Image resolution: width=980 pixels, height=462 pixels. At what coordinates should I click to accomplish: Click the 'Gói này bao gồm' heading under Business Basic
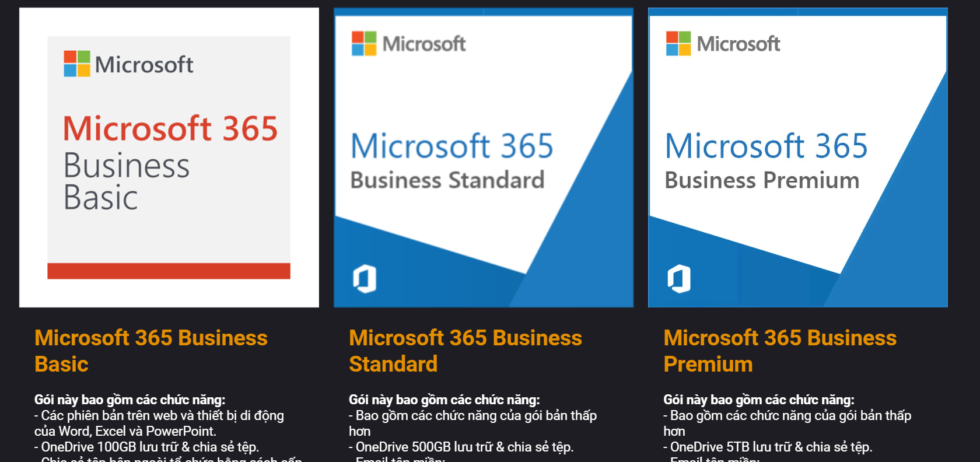point(129,400)
